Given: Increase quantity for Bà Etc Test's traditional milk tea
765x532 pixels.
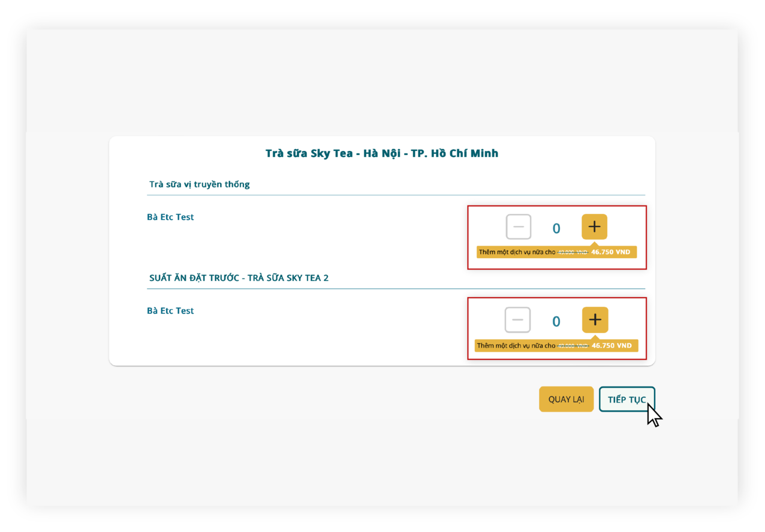Looking at the screenshot, I should pyautogui.click(x=594, y=226).
